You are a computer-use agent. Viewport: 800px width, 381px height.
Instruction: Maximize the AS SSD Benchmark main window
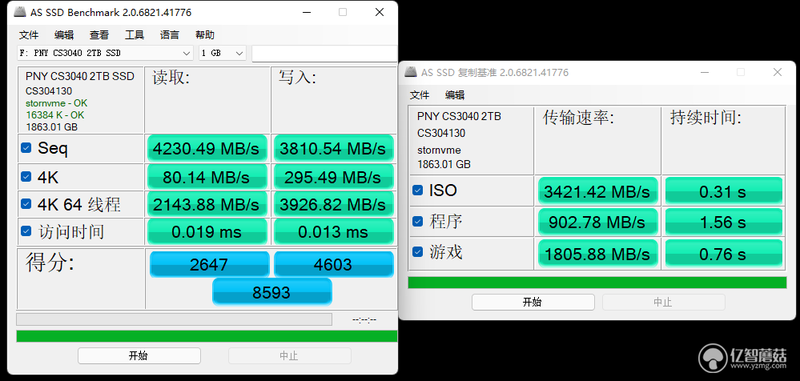point(343,12)
